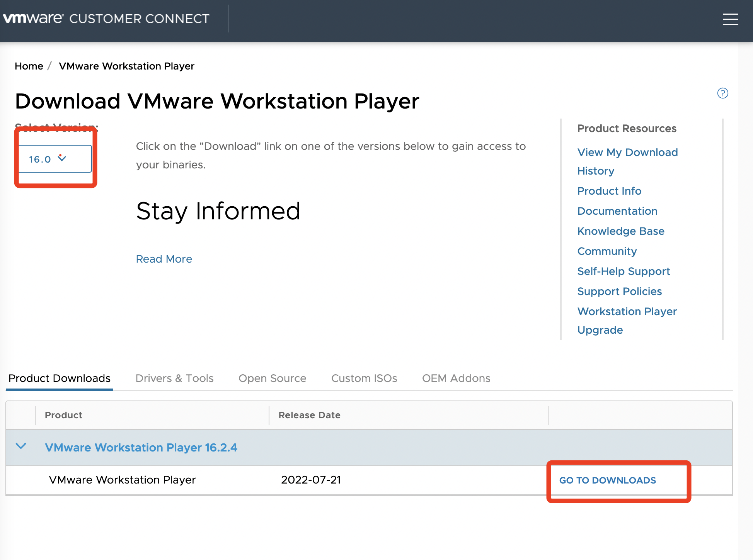Viewport: 753px width, 560px height.
Task: Open Workstation Player Upgrade link
Action: click(627, 321)
